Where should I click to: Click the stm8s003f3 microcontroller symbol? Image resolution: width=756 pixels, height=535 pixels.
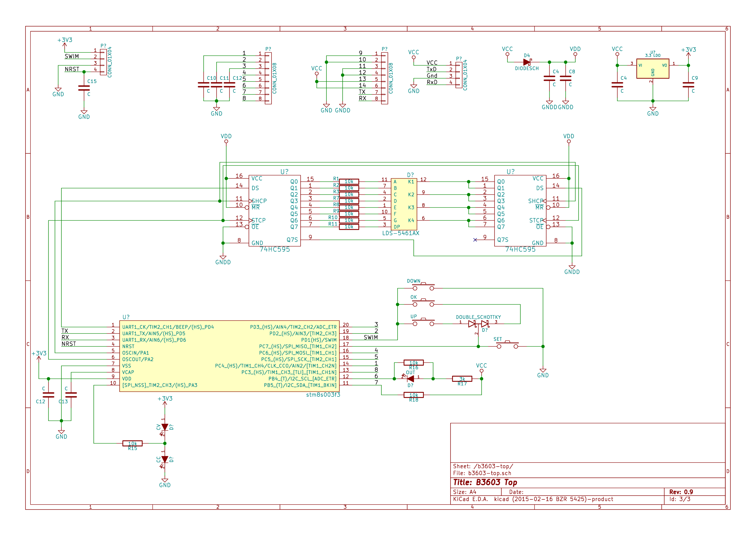(x=229, y=356)
